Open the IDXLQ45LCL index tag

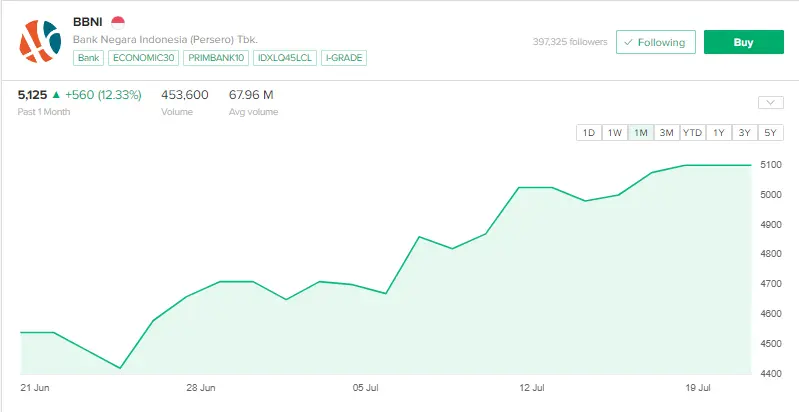(285, 58)
